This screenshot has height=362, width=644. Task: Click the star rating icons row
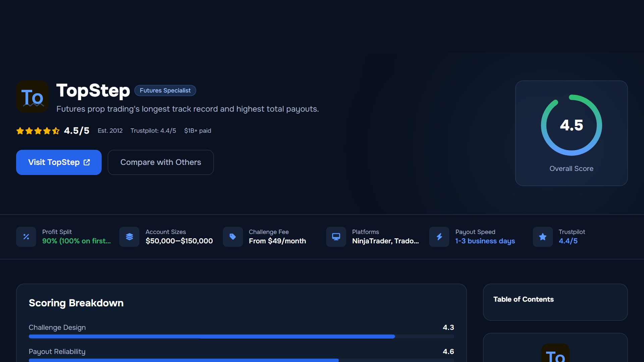pyautogui.click(x=38, y=131)
